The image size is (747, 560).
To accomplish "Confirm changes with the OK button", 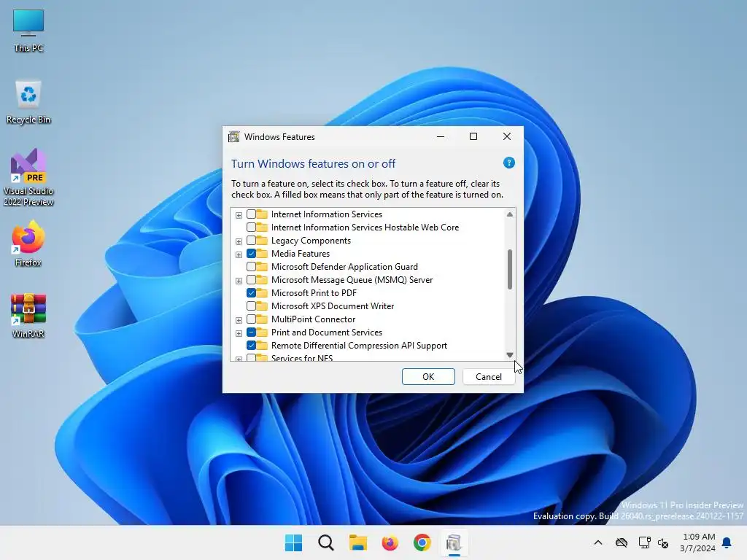I will coord(428,377).
